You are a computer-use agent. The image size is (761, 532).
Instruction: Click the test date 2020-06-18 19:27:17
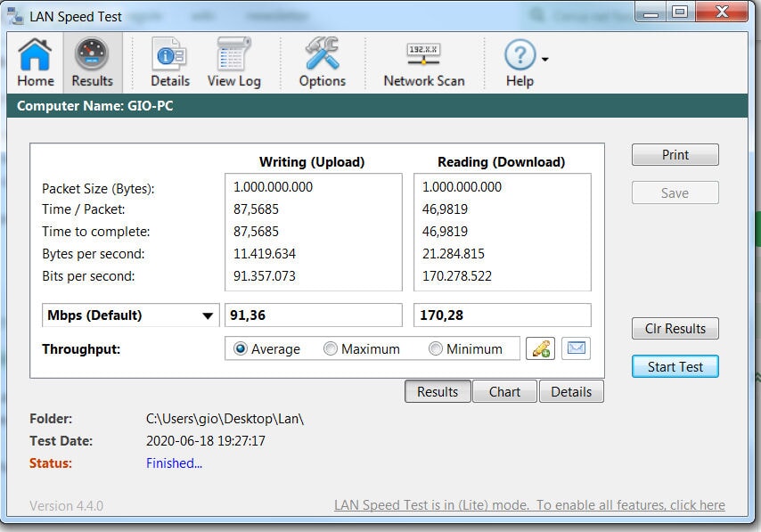[x=206, y=441]
